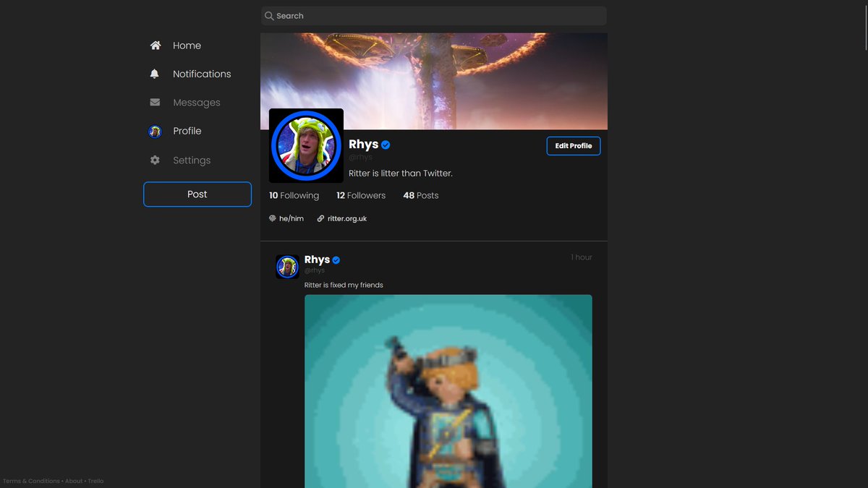Open the 10 Following list
This screenshot has height=488, width=868.
[294, 195]
